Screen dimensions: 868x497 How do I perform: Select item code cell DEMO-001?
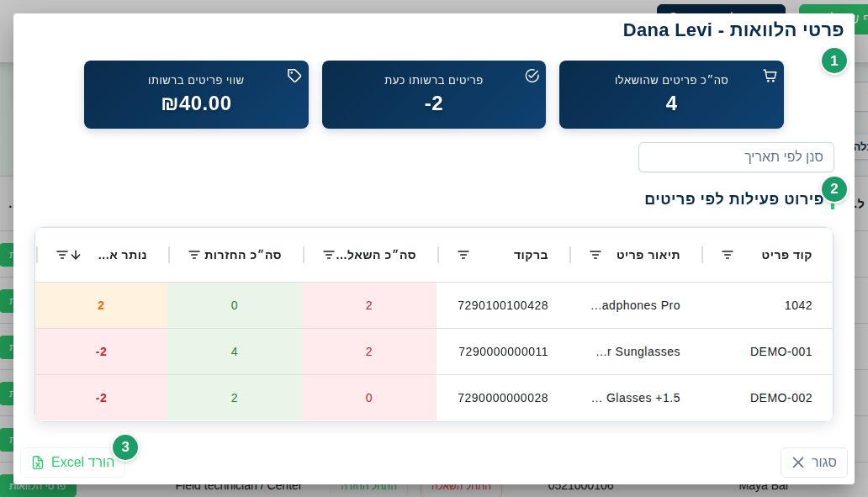[x=781, y=352]
